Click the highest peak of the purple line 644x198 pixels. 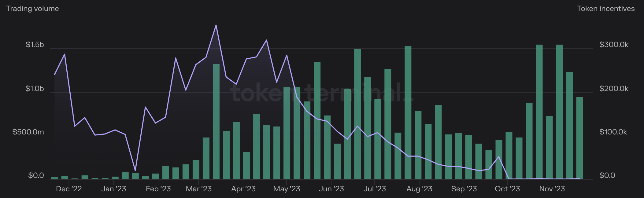tap(216, 25)
